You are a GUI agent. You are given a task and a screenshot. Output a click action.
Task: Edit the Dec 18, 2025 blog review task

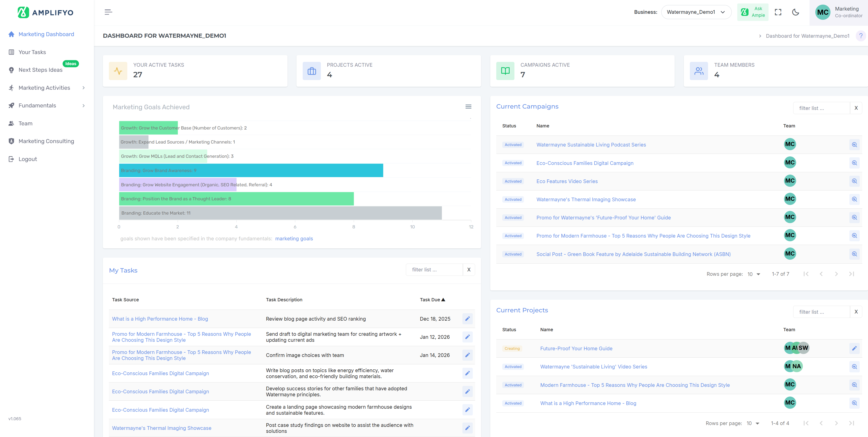coord(467,319)
